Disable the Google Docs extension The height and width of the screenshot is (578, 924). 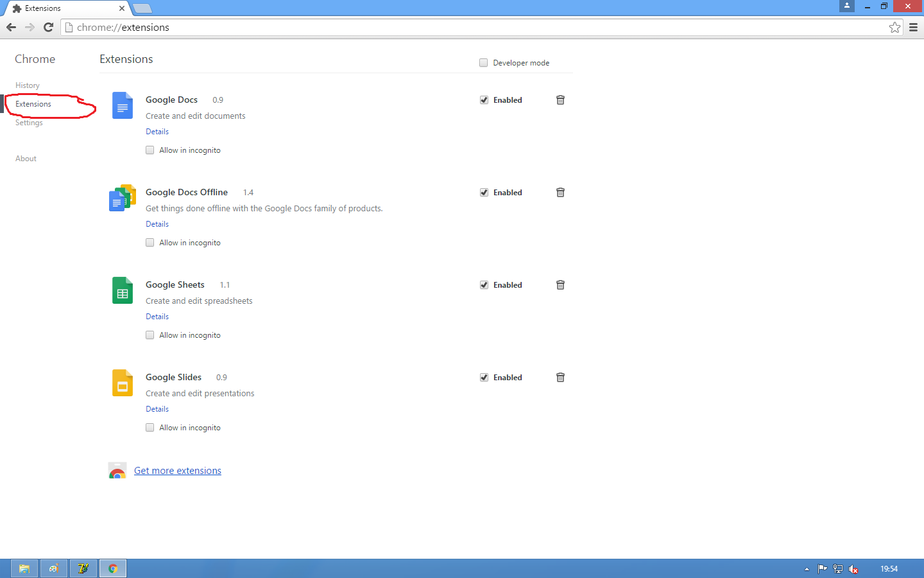coord(484,100)
